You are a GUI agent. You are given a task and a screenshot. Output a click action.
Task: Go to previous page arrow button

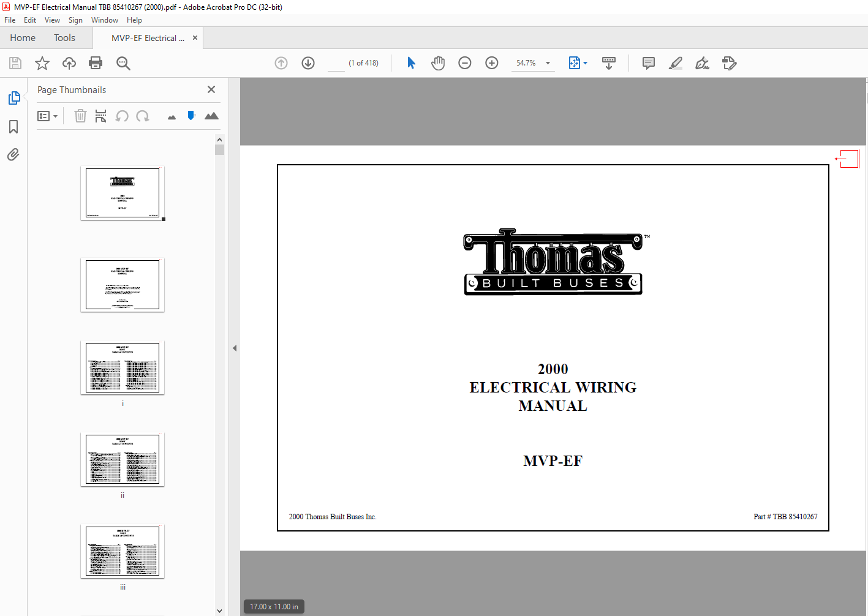pyautogui.click(x=281, y=63)
